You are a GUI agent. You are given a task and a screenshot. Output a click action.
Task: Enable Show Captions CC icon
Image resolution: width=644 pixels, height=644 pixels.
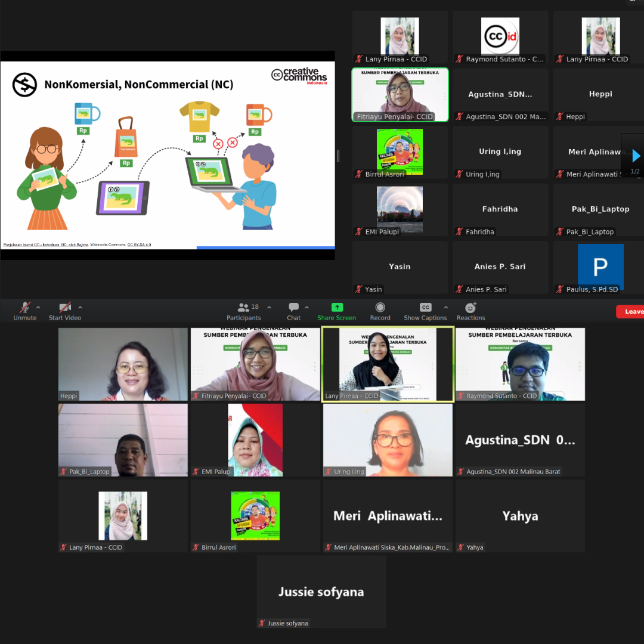[x=425, y=308]
